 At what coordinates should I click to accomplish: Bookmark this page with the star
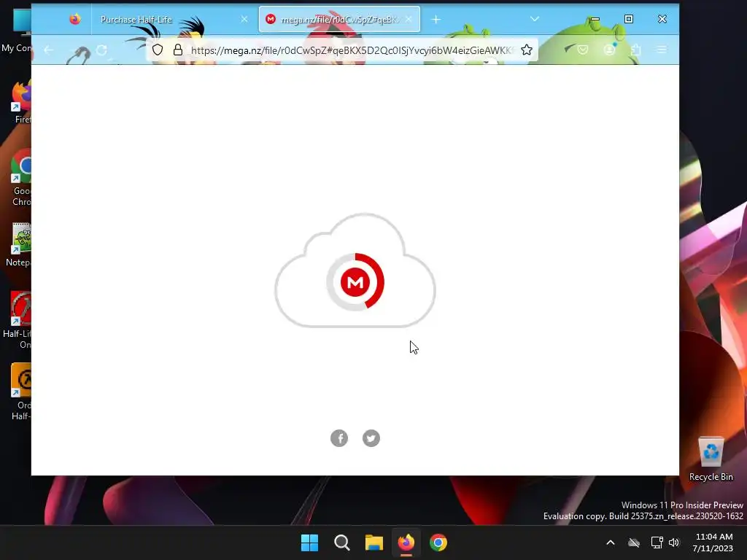(x=527, y=50)
